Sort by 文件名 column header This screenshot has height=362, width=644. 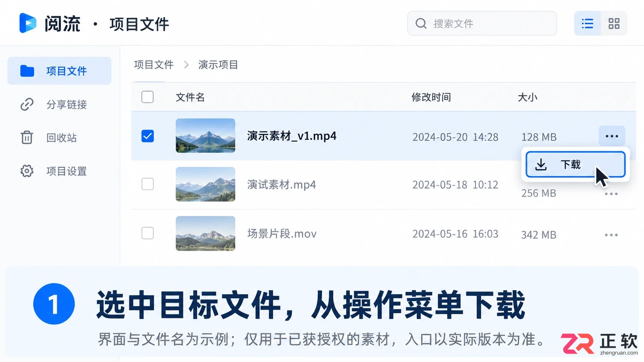click(190, 97)
